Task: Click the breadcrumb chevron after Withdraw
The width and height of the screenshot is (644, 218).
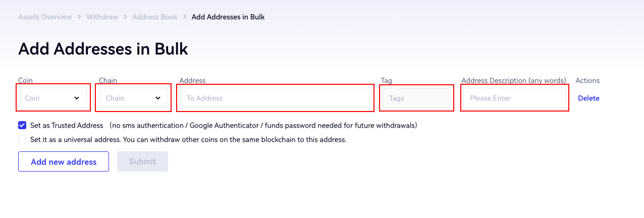Action: [125, 17]
